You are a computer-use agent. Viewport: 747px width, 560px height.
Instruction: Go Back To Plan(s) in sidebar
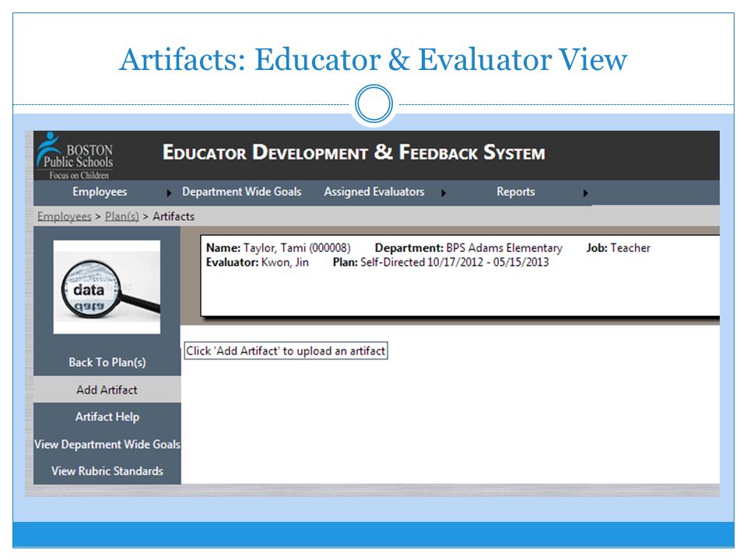(x=107, y=362)
